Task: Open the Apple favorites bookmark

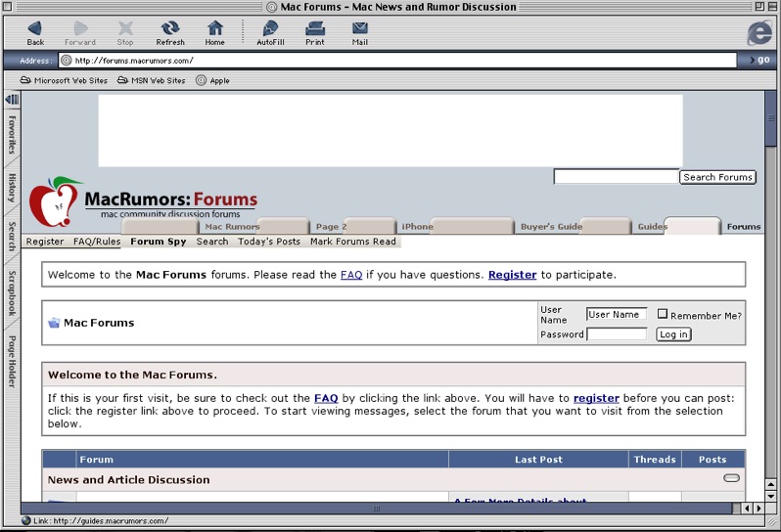Action: click(212, 80)
